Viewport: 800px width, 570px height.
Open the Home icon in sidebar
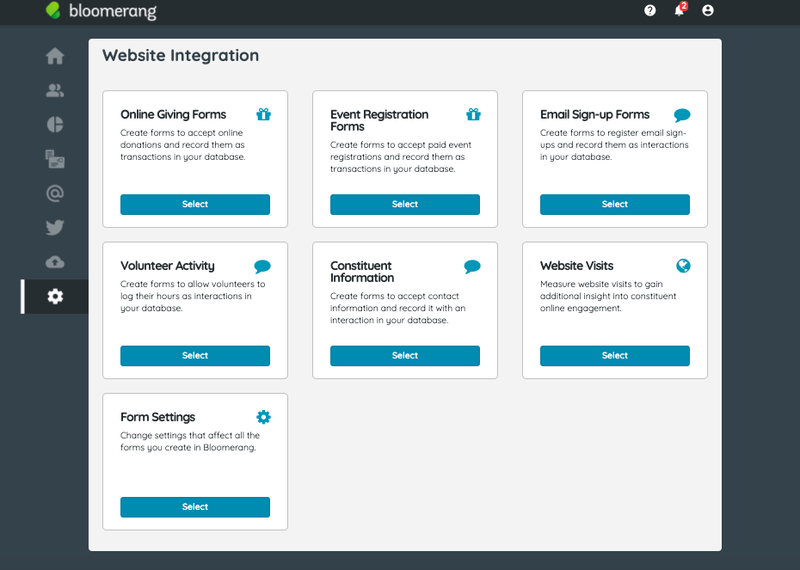point(55,56)
